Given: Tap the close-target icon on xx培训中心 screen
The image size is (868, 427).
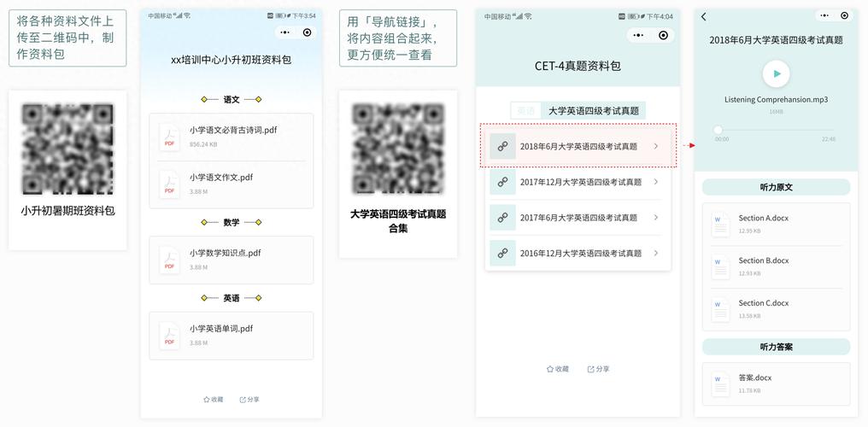Looking at the screenshot, I should coord(308,32).
